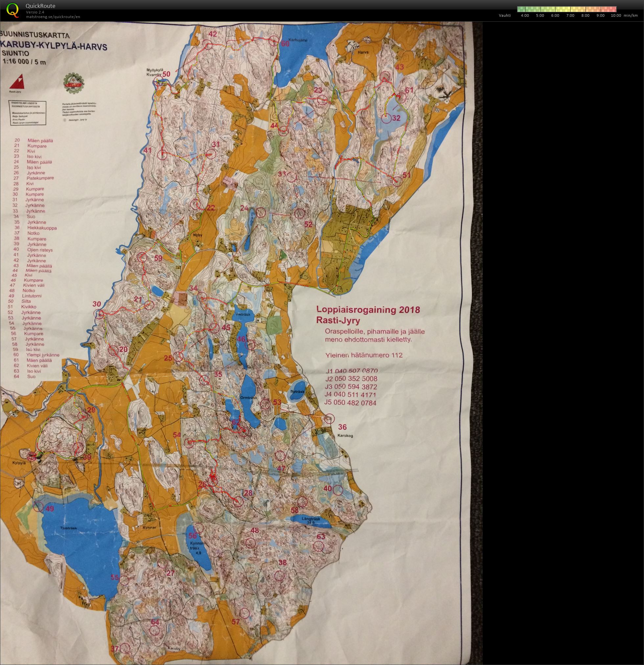
Task: Click control circle 50 at Myllykylä Kvarnby
Action: (158, 81)
